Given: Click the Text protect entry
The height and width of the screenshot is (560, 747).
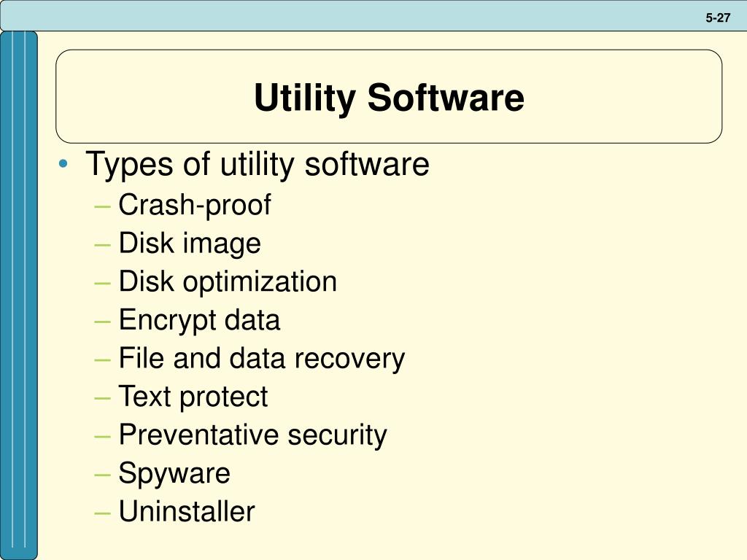Looking at the screenshot, I should tap(193, 397).
